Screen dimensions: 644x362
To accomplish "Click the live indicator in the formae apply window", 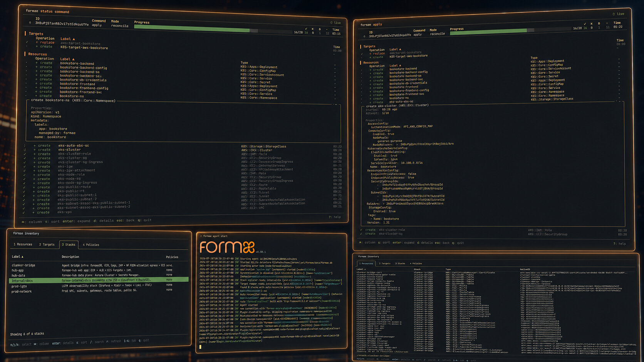I will pos(619,14).
